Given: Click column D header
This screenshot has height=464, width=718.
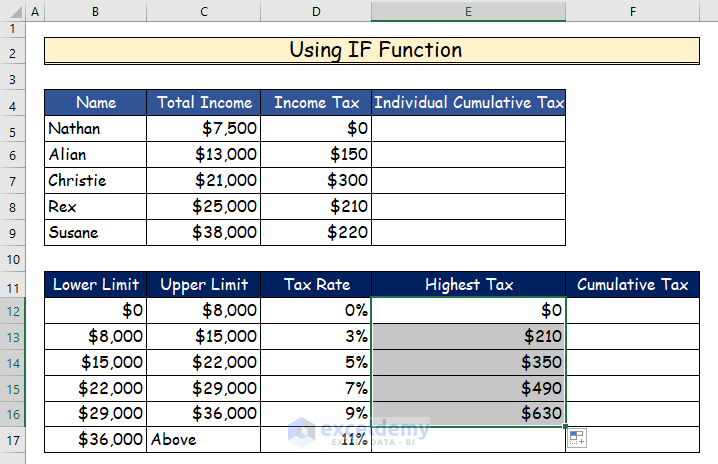Looking at the screenshot, I should pos(315,12).
